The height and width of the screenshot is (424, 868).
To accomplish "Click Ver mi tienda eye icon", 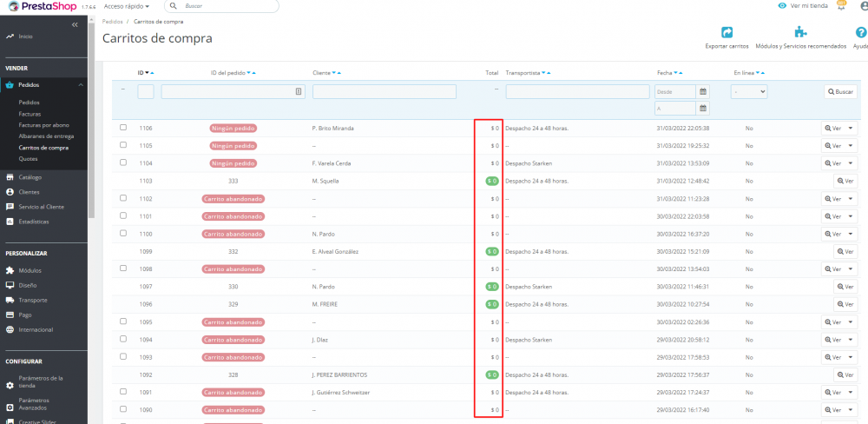I will (x=782, y=5).
